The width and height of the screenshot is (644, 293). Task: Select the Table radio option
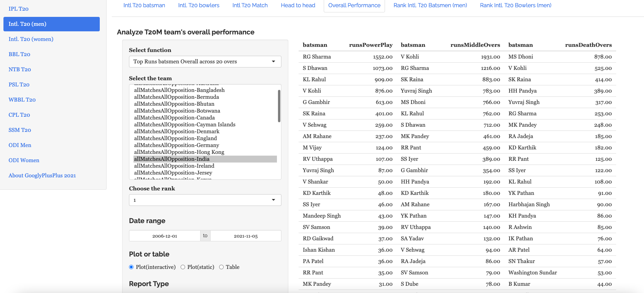pos(222,267)
